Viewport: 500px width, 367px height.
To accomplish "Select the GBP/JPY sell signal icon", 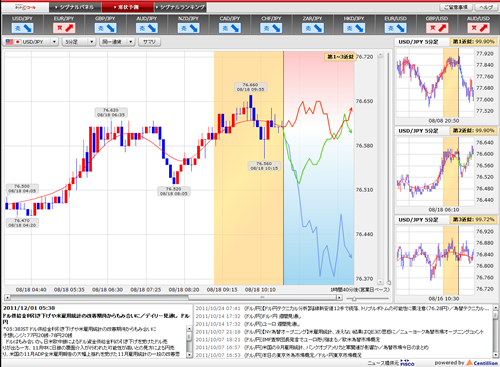I will [105, 28].
